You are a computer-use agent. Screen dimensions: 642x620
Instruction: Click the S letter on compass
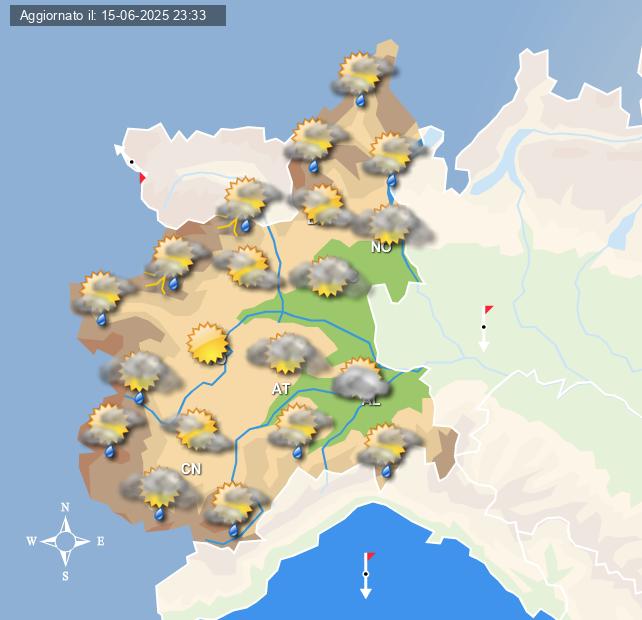coord(65,576)
